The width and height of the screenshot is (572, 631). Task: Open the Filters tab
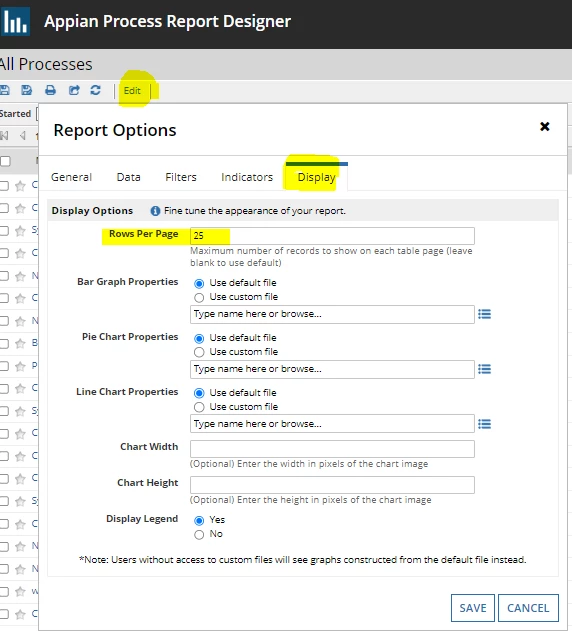coord(181,177)
